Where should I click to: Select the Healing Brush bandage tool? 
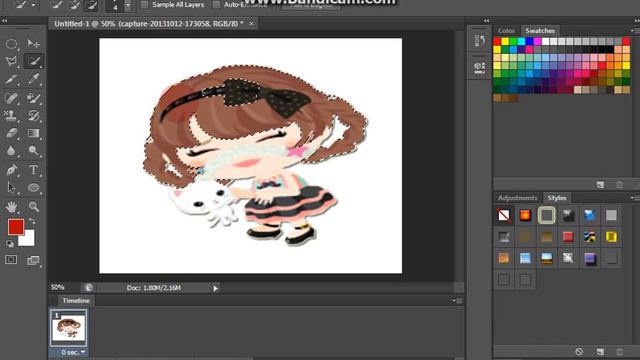coord(11,98)
